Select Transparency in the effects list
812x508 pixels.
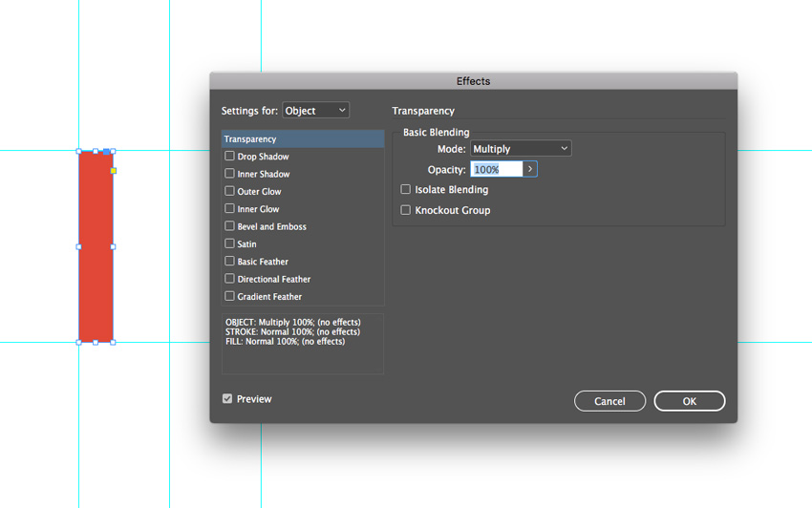[x=302, y=139]
